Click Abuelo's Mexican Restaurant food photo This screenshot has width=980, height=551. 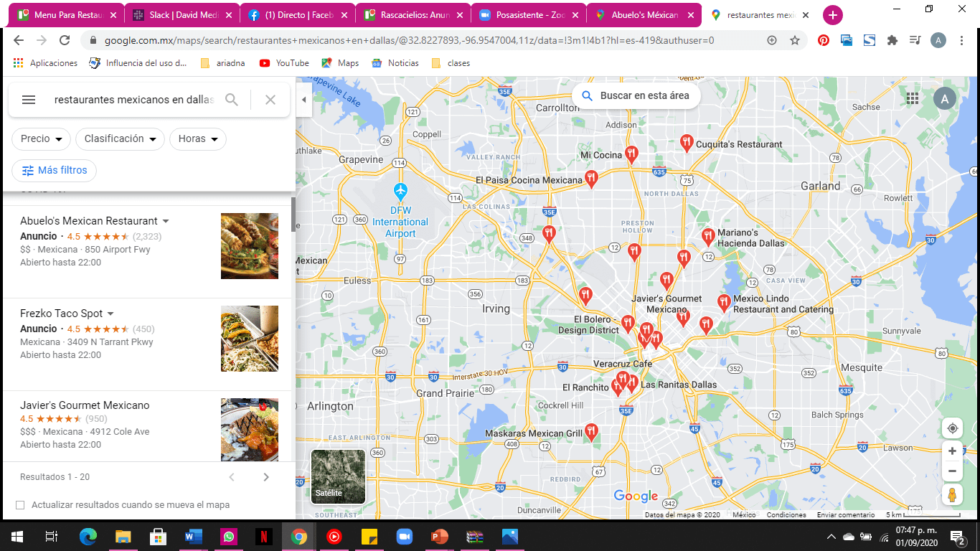pos(250,246)
